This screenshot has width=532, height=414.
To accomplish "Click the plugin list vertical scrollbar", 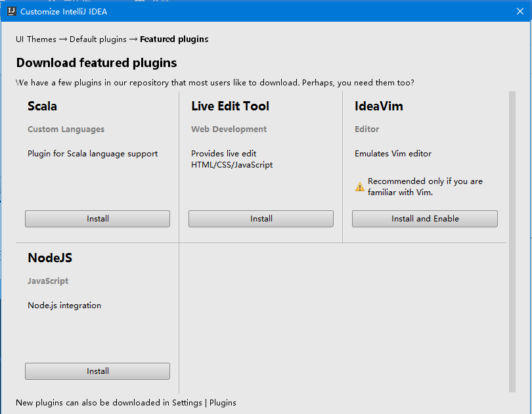I will point(512,242).
